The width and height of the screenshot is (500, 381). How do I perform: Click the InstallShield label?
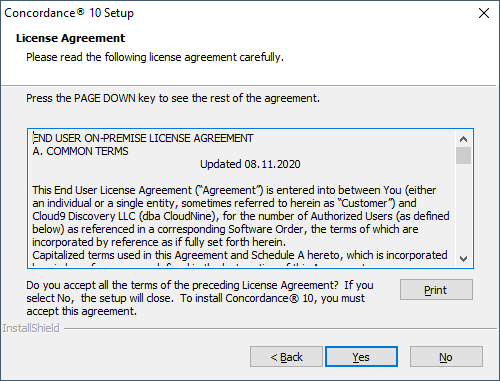click(31, 328)
